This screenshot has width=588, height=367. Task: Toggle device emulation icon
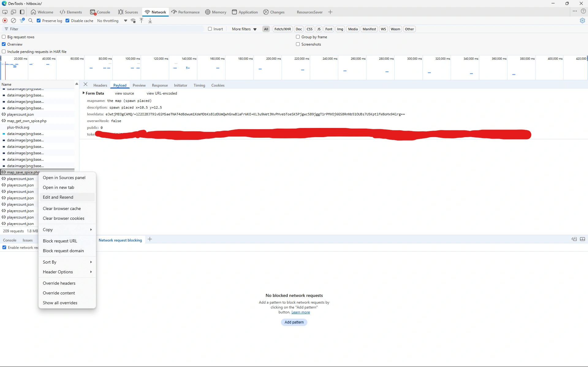coord(13,12)
